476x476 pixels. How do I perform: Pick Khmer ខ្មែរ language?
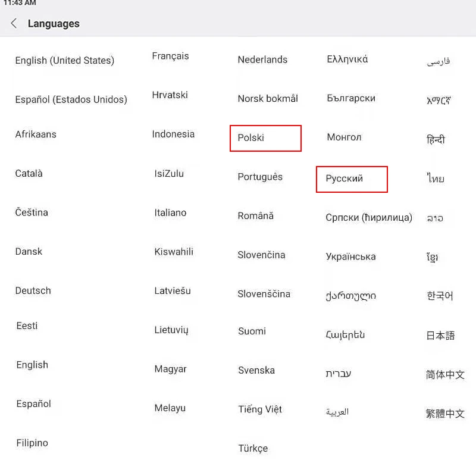click(x=433, y=257)
